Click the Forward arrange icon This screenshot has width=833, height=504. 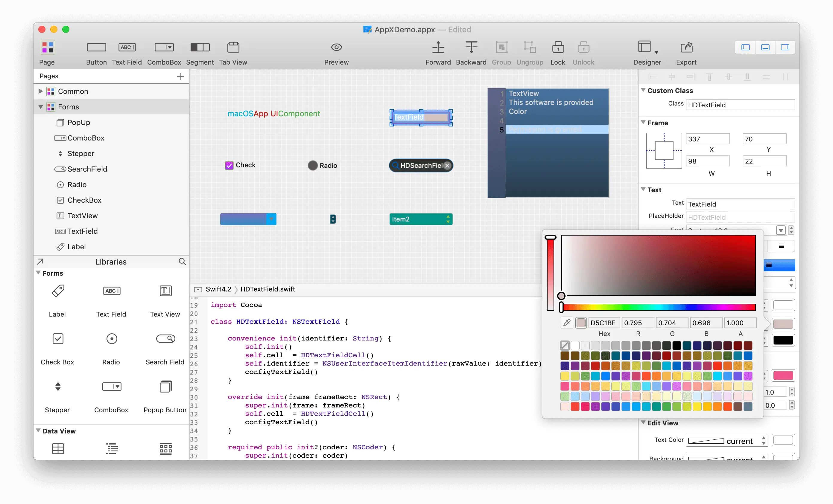(x=438, y=47)
